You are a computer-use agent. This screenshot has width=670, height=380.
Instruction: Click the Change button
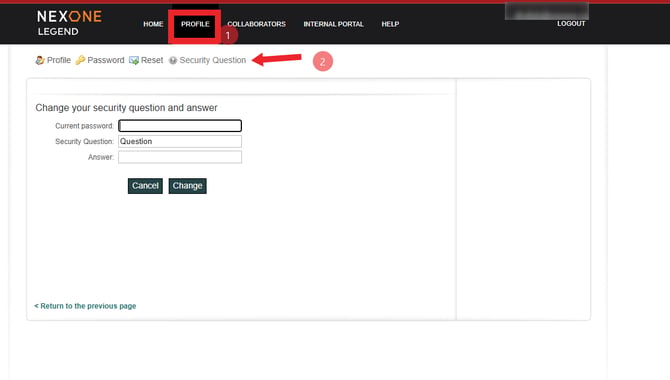(x=188, y=186)
